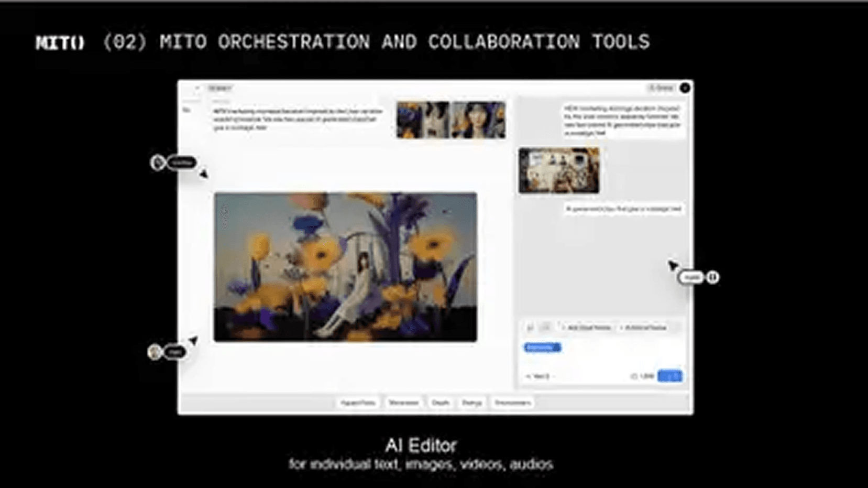
Task: Click the leftmost button in the bottom editor toolbar
Action: click(x=358, y=403)
